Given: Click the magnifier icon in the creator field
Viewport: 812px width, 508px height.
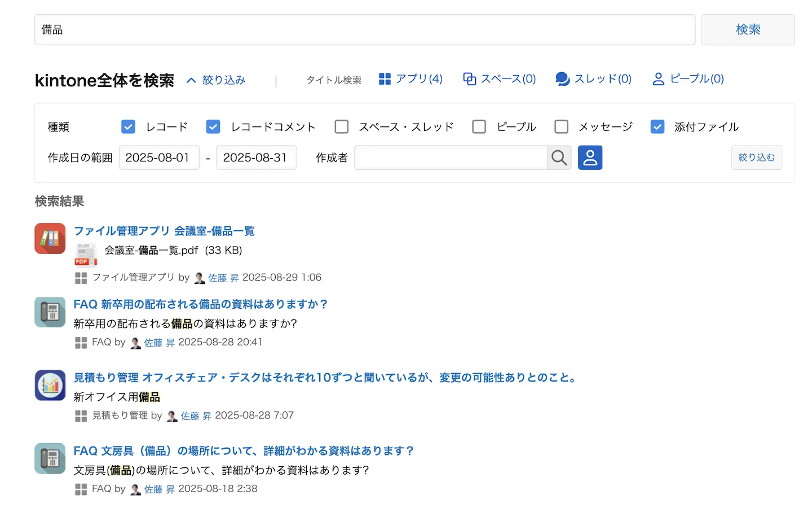Looking at the screenshot, I should (559, 157).
